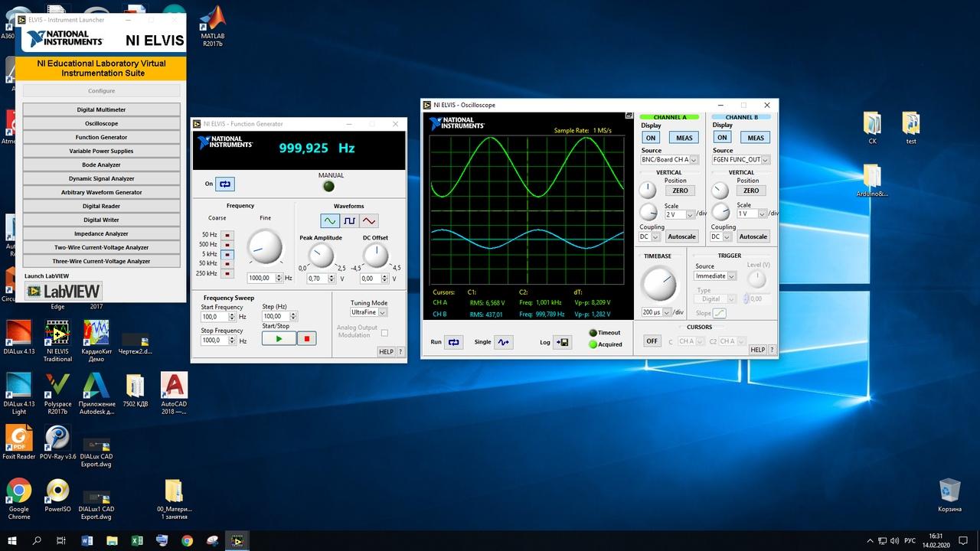Select the triangle waveform in Function Generator
This screenshot has height=551, width=980.
369,220
